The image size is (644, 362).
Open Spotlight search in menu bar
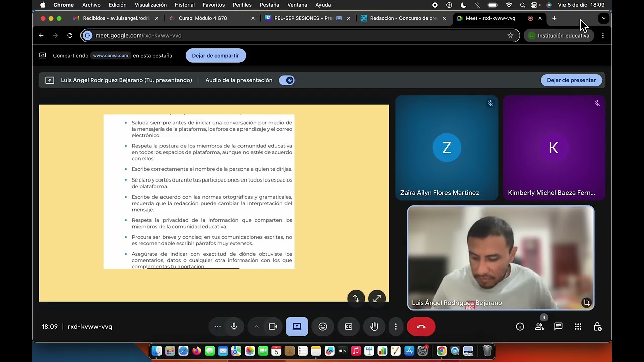coord(523,5)
